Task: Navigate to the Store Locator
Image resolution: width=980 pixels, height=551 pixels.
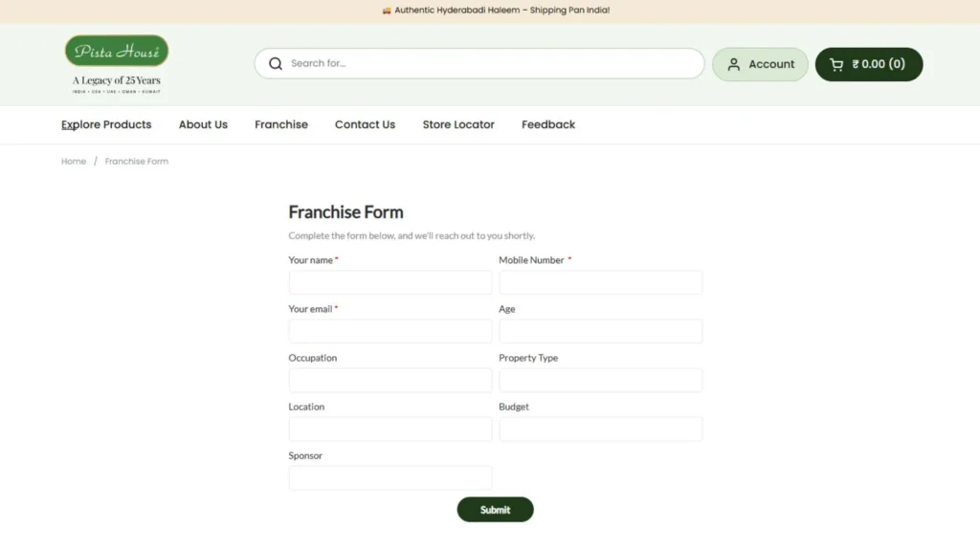Action: tap(457, 124)
